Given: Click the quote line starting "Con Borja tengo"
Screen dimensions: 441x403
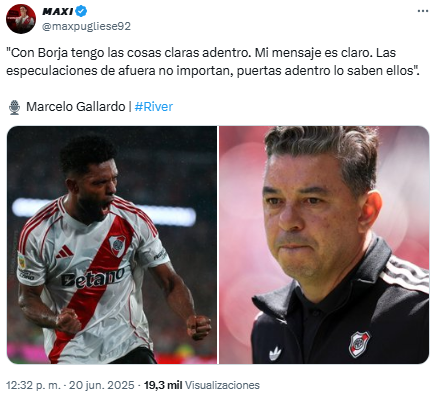Looking at the screenshot, I should coord(201,53).
